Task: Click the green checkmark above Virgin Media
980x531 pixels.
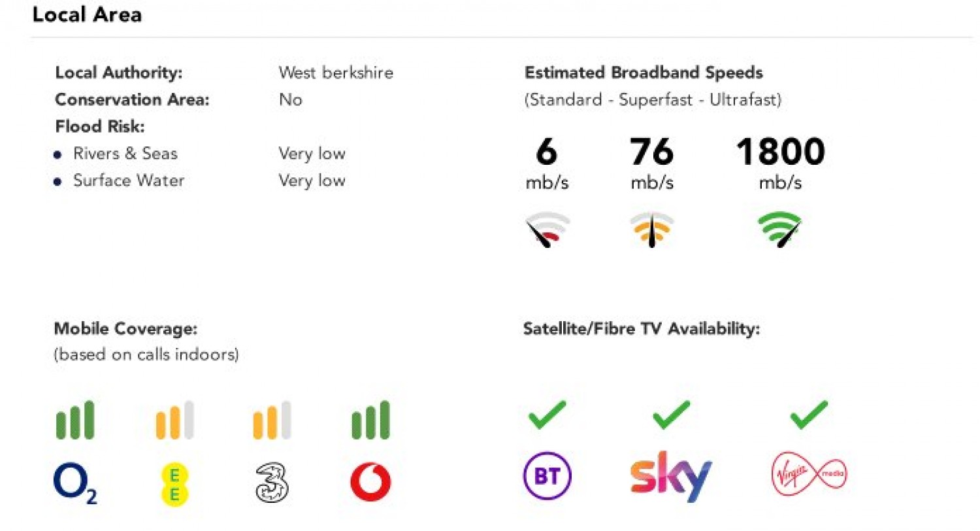Action: point(809,415)
